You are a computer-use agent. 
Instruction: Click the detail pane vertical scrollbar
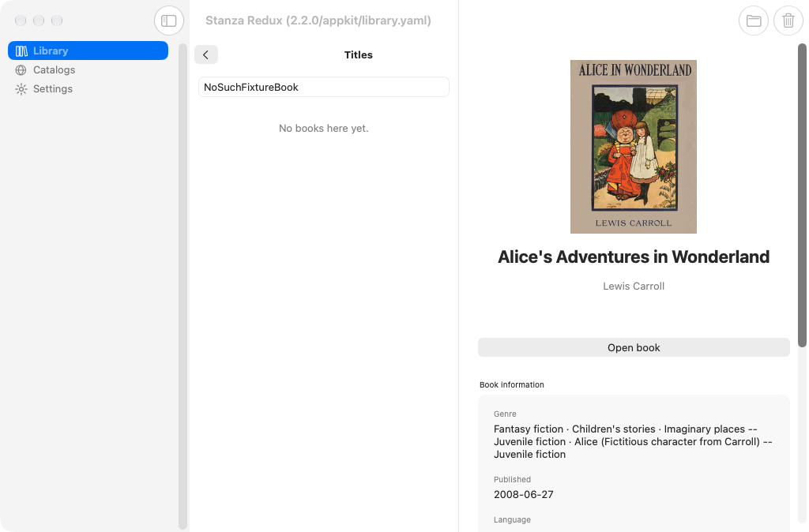802,196
